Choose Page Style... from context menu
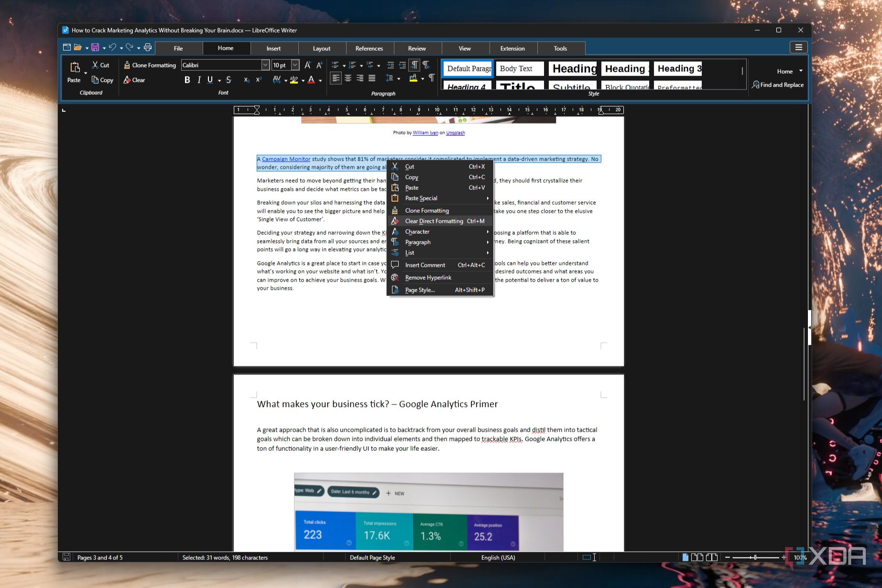882x588 pixels. click(x=440, y=290)
